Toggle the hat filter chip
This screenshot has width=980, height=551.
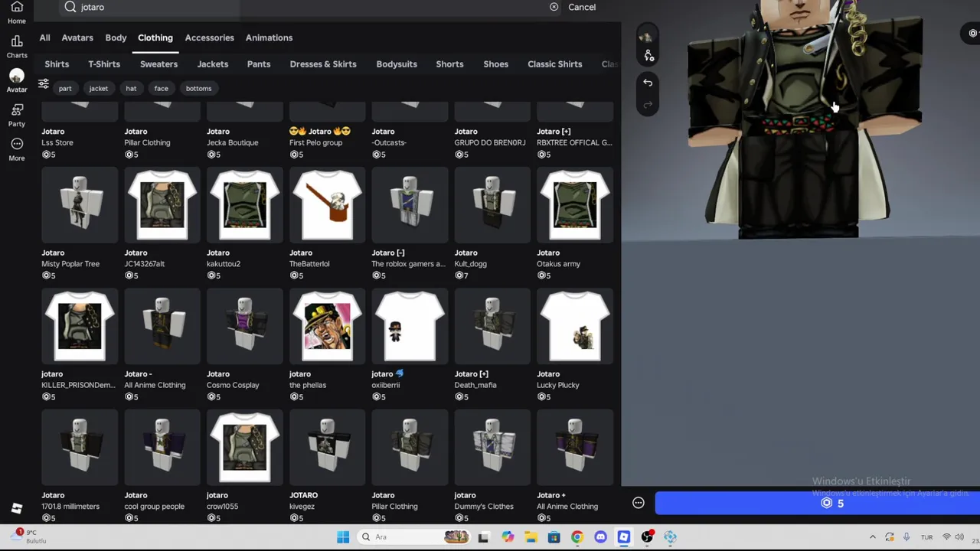pos(131,89)
